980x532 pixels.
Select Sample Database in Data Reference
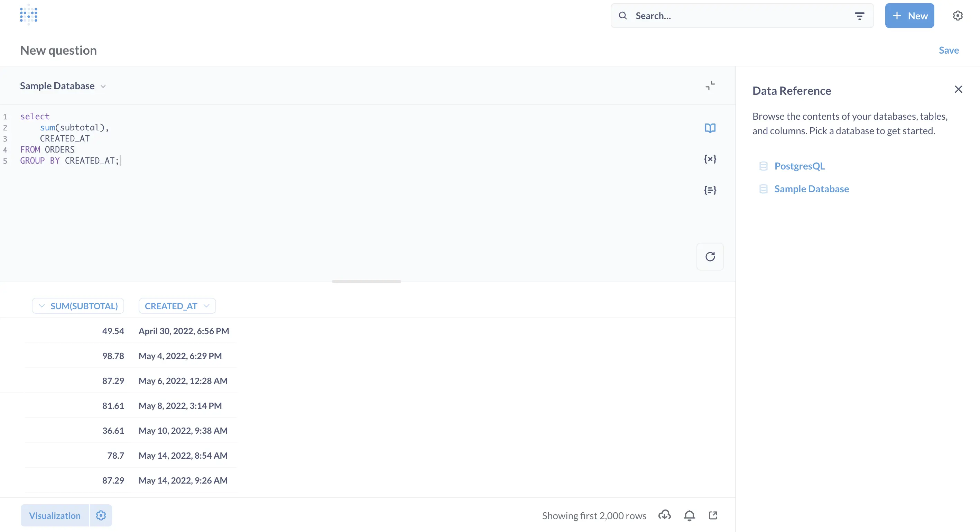(x=811, y=189)
